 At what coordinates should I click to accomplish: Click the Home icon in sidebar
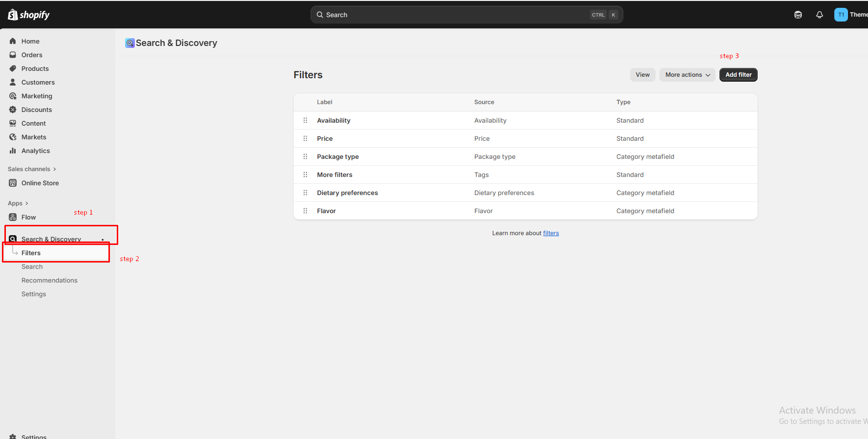click(x=13, y=41)
